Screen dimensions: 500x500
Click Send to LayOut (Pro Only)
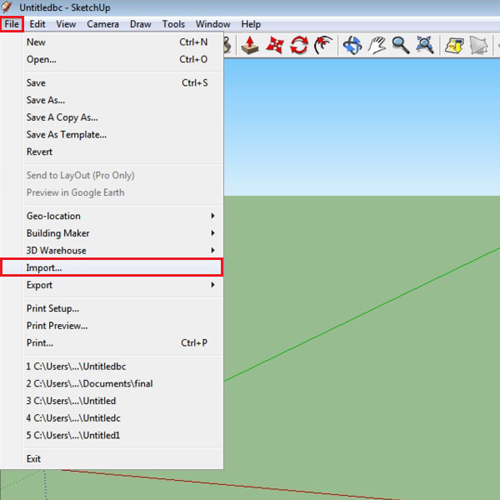tap(112, 175)
